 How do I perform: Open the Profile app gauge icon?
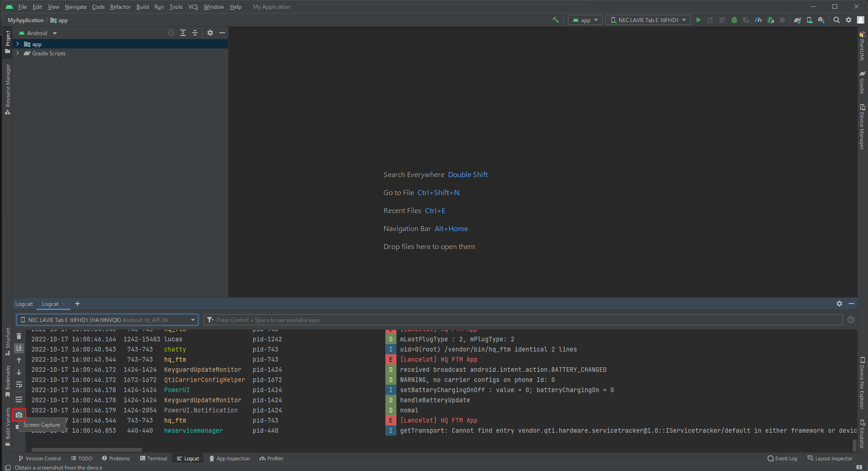[x=758, y=20]
